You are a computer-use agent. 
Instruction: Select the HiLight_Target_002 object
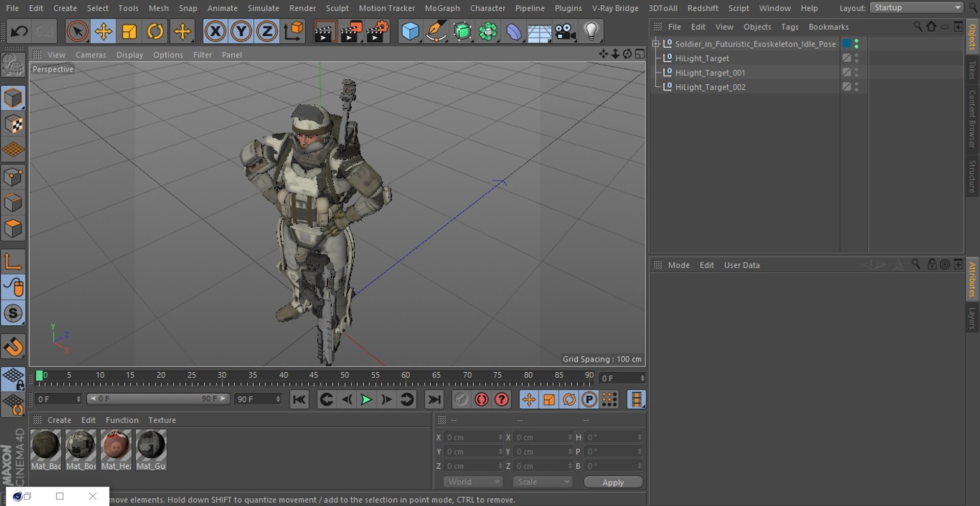coord(710,87)
